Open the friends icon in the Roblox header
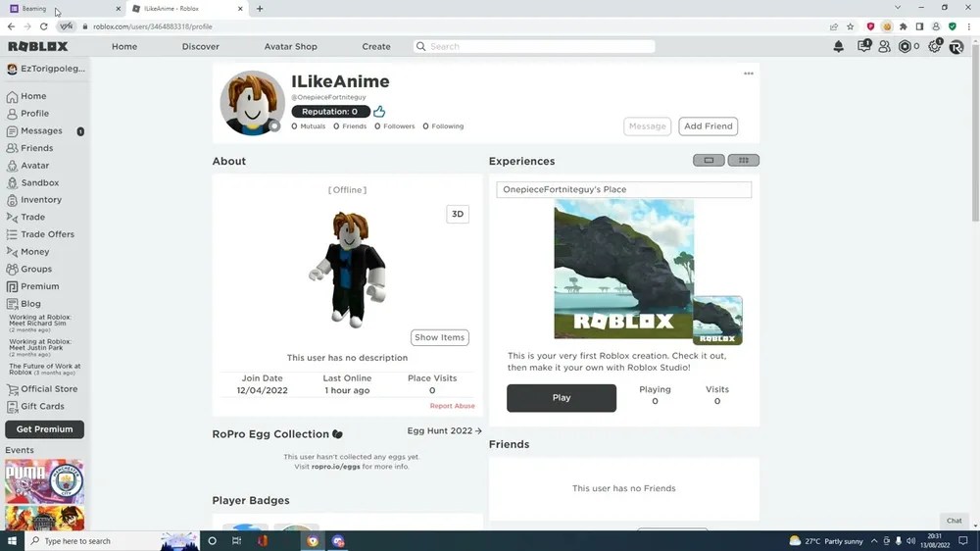The image size is (980, 551). click(884, 46)
